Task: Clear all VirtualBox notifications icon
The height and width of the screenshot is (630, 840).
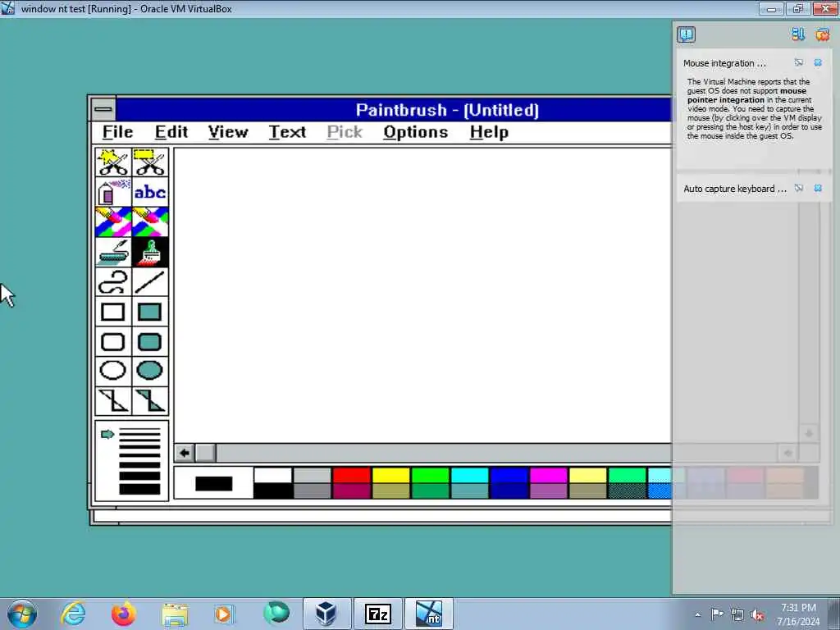Action: tap(822, 34)
